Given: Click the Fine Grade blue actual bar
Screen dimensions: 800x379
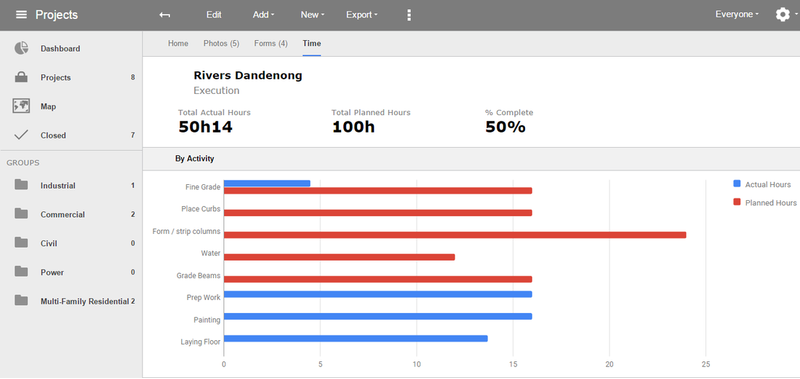Looking at the screenshot, I should point(267,183).
